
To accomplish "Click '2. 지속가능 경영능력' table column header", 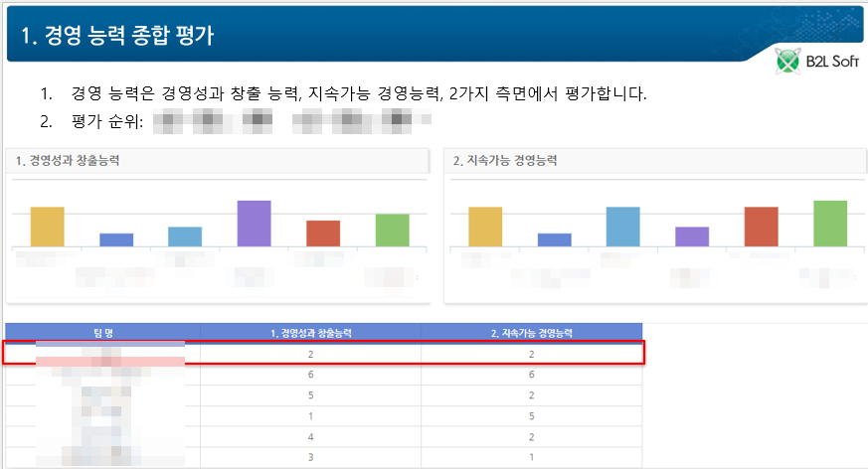I will point(531,332).
